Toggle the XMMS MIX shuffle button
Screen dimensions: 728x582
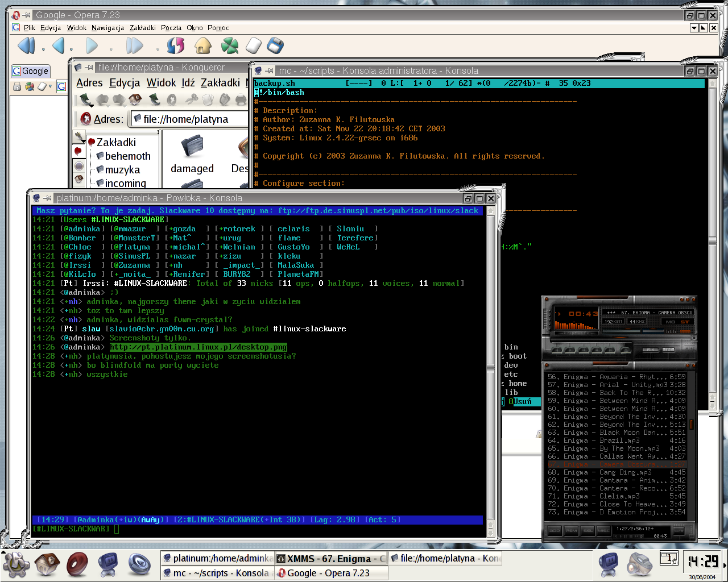click(x=651, y=350)
